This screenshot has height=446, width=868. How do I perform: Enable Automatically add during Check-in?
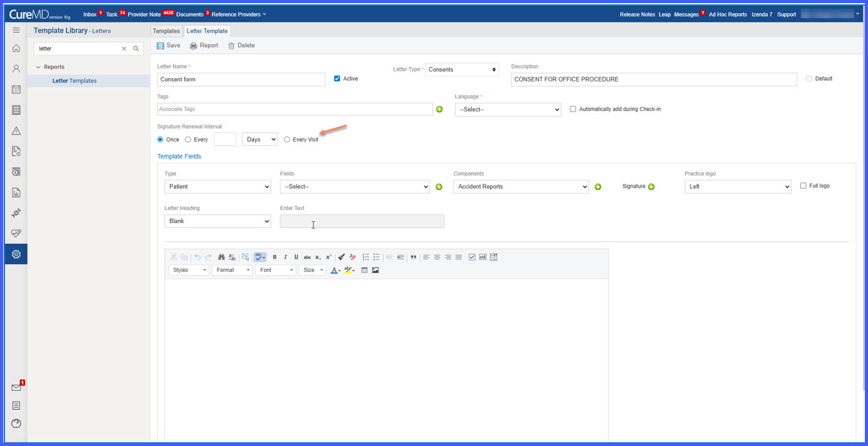(573, 109)
